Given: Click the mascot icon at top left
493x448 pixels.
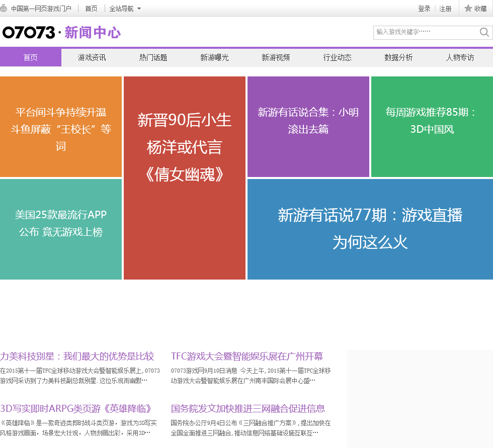Looking at the screenshot, I should point(4,9).
